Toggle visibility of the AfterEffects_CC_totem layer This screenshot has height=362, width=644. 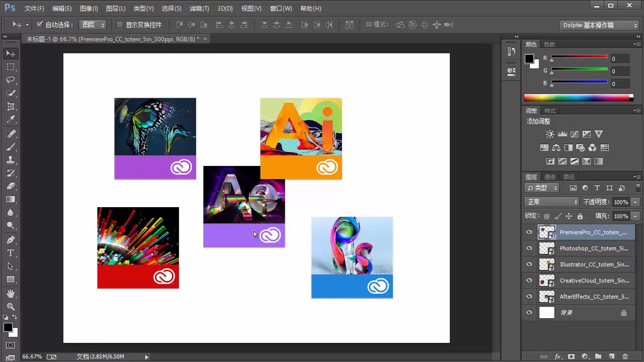[x=529, y=296]
